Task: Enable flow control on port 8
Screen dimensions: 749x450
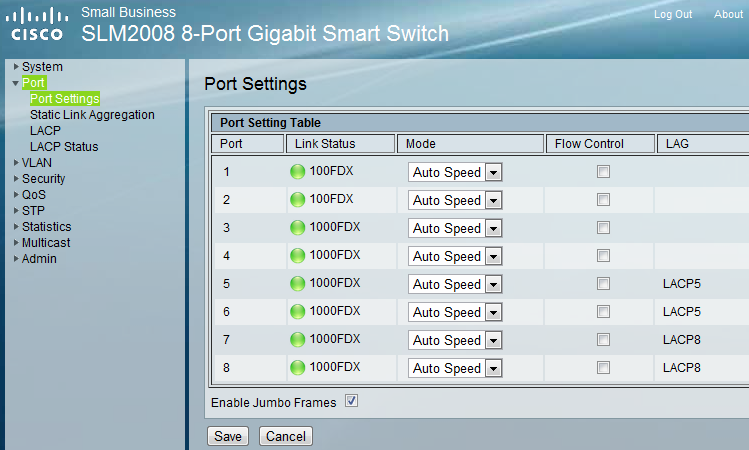Action: 603,367
